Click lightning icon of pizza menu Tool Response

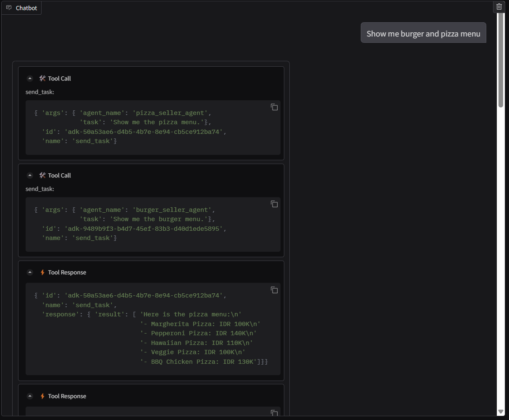point(42,272)
